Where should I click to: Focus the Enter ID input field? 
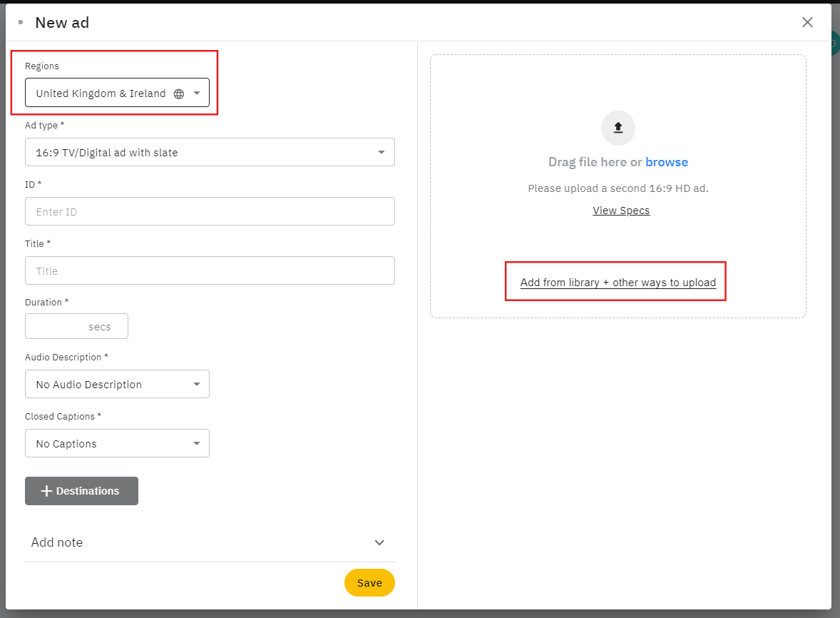pos(210,211)
